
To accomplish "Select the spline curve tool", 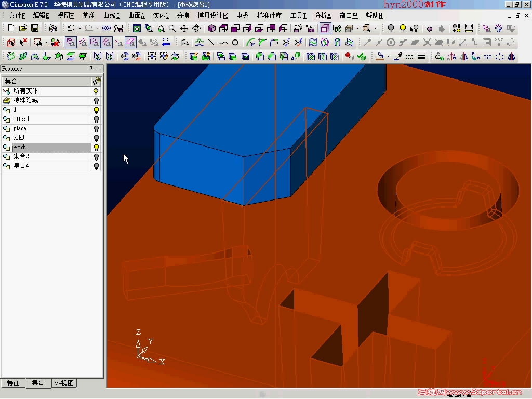I will coord(223,43).
